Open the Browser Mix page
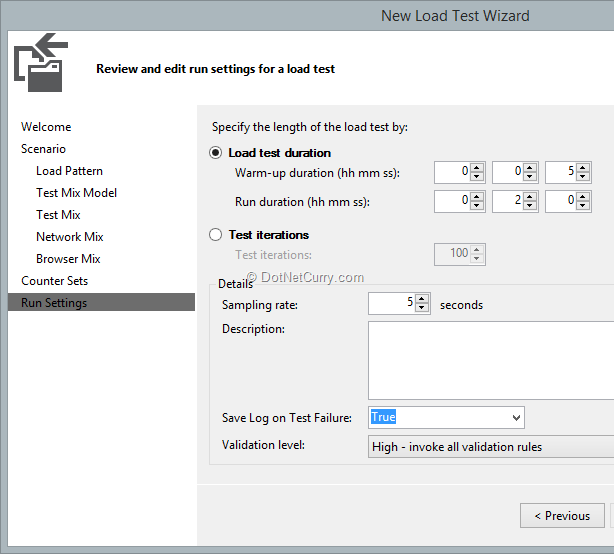Screen dimensions: 614x554 click(x=68, y=259)
